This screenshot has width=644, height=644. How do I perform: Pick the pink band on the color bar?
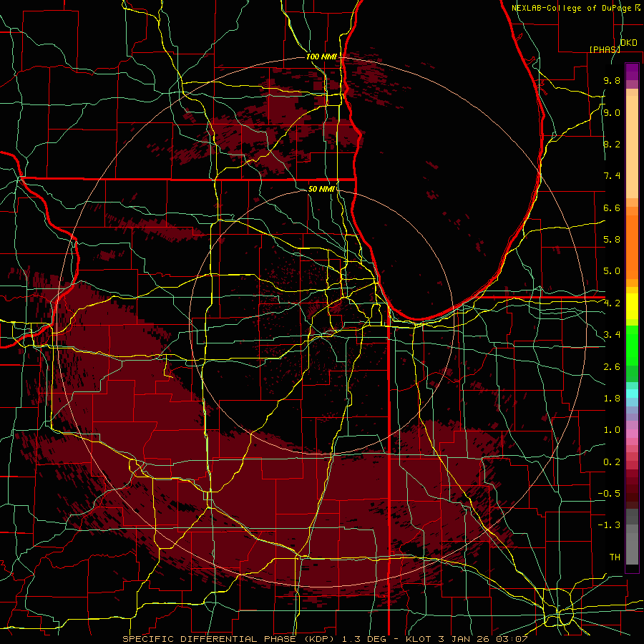point(632,434)
